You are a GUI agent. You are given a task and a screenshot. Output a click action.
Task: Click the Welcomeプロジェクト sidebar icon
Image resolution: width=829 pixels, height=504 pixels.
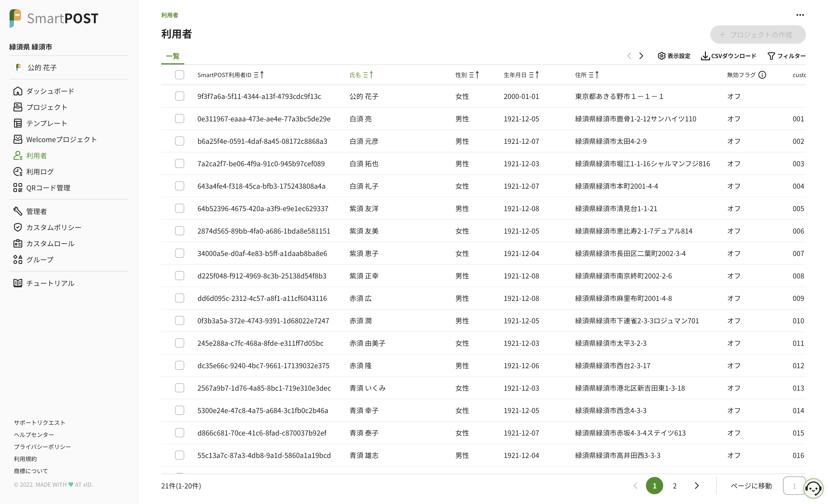(18, 140)
